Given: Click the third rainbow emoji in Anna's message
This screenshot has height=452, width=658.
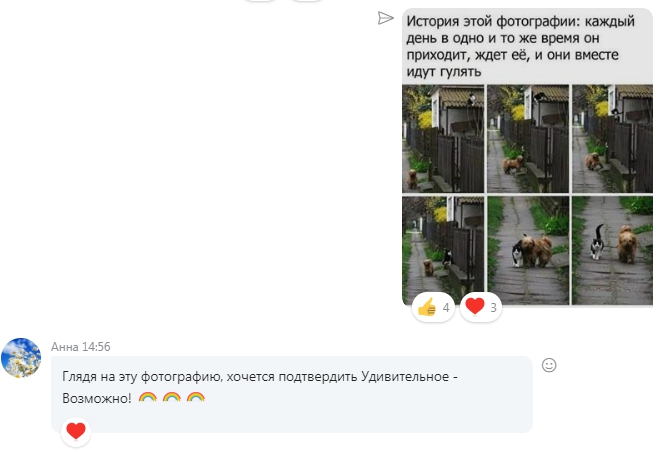Looking at the screenshot, I should coord(196,397).
